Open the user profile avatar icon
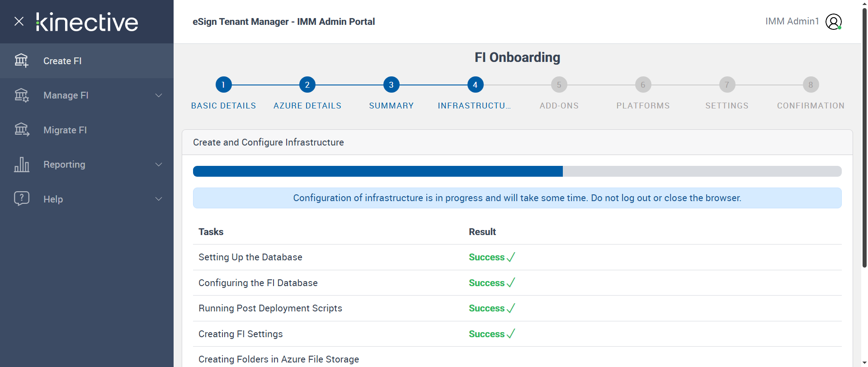The width and height of the screenshot is (868, 367). tap(834, 22)
